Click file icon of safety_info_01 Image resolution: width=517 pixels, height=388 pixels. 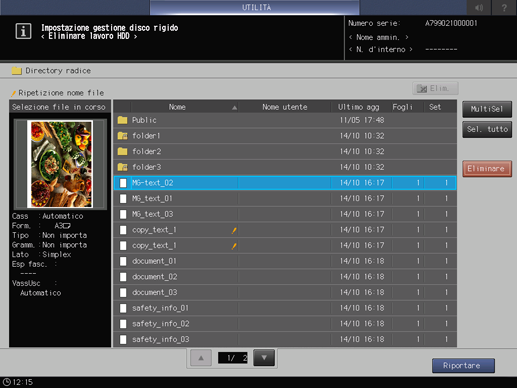click(123, 308)
